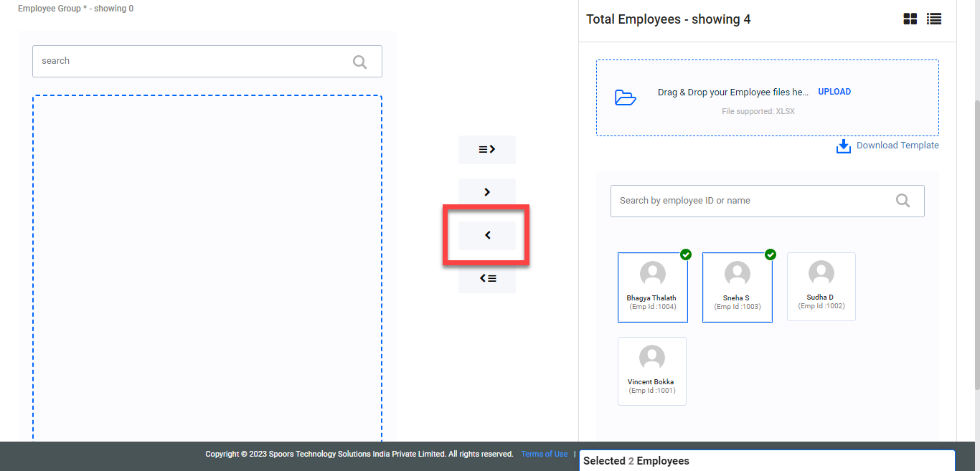Open the Download Template link
This screenshot has width=980, height=471.
(x=897, y=146)
